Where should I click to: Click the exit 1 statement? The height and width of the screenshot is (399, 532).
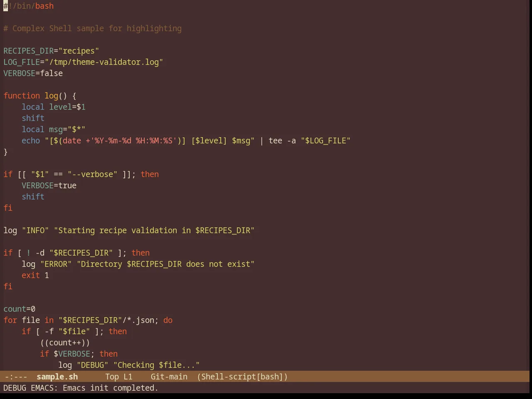(x=35, y=275)
